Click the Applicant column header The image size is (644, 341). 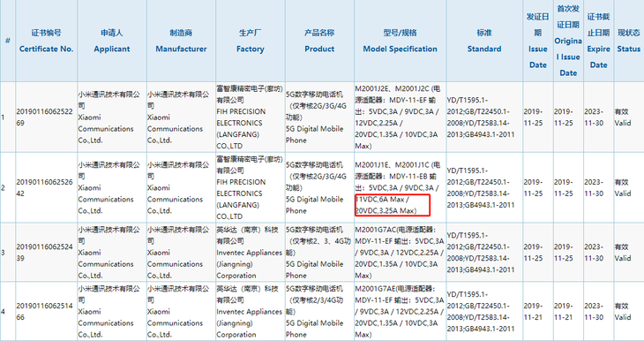pos(112,41)
